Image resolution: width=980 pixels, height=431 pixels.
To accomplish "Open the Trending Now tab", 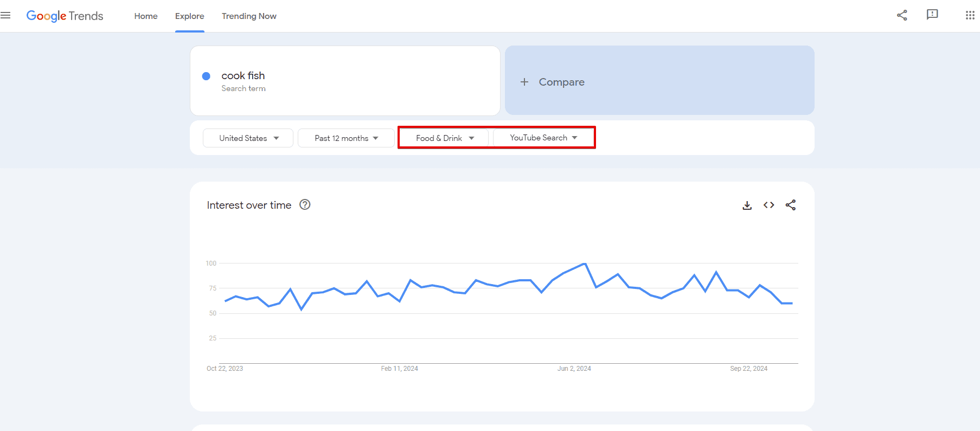I will tap(249, 16).
